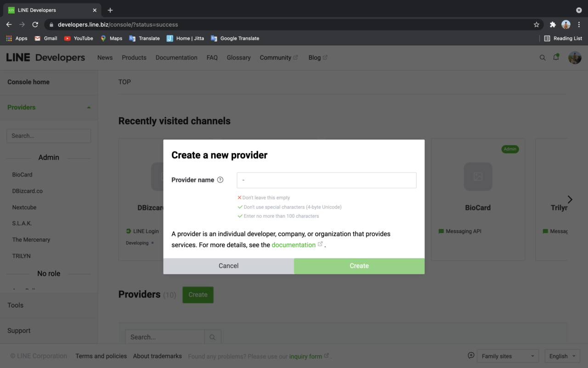
Task: Click the Gmail bookmark icon
Action: [38, 38]
